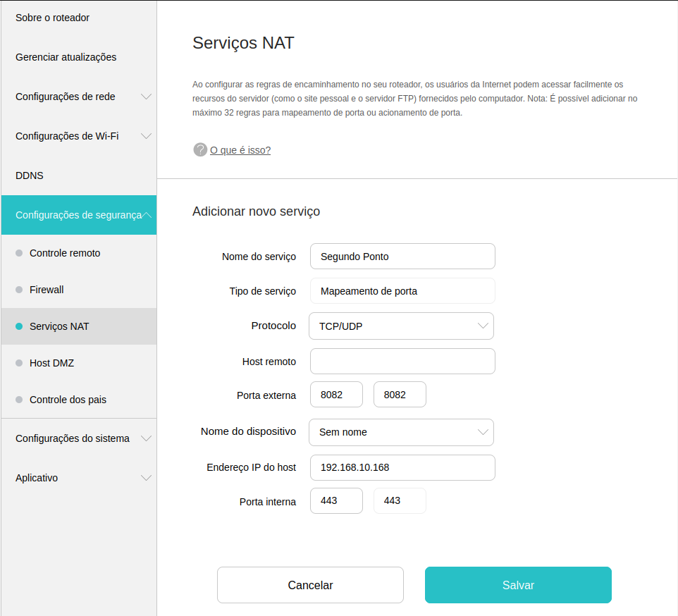Select Host DMZ in sidebar
The width and height of the screenshot is (678, 616).
tap(51, 363)
